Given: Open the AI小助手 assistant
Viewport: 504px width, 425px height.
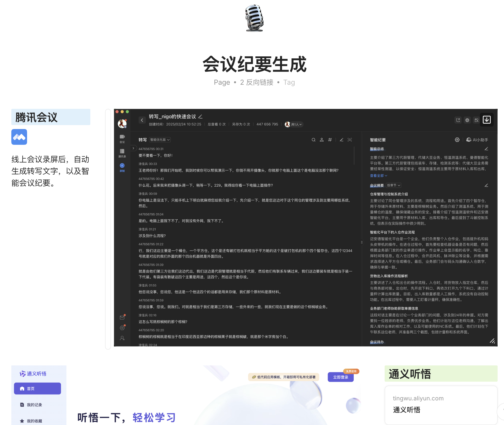Looking at the screenshot, I should click(x=477, y=140).
